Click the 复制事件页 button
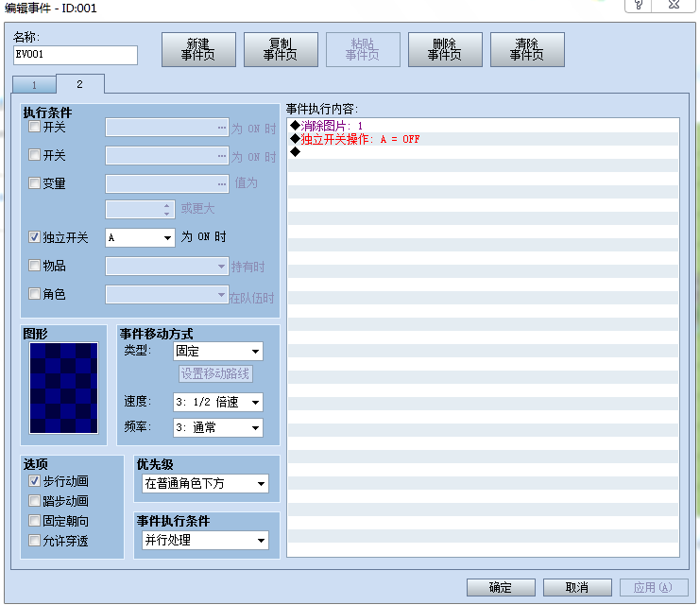 tap(281, 49)
